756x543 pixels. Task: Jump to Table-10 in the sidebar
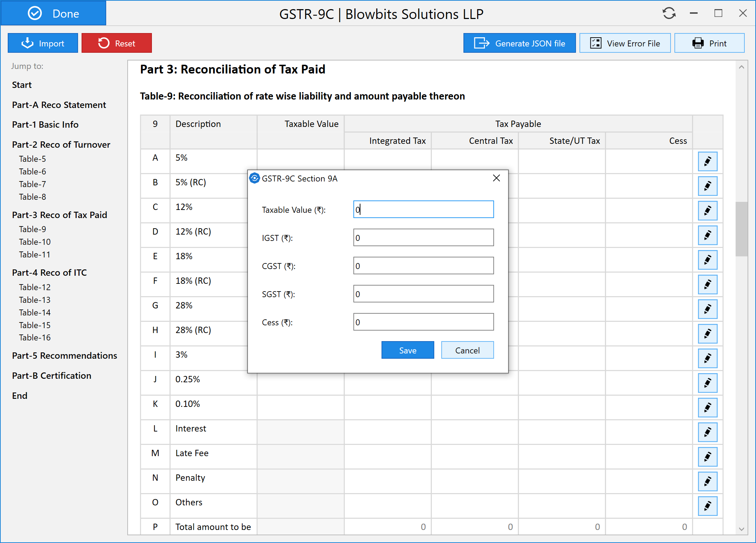click(35, 242)
